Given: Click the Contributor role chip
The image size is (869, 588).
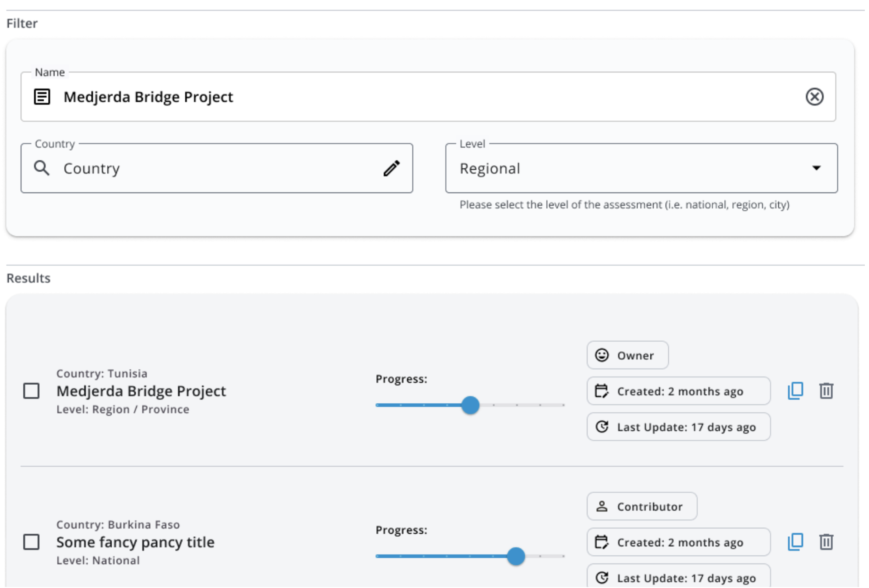Looking at the screenshot, I should coord(641,507).
